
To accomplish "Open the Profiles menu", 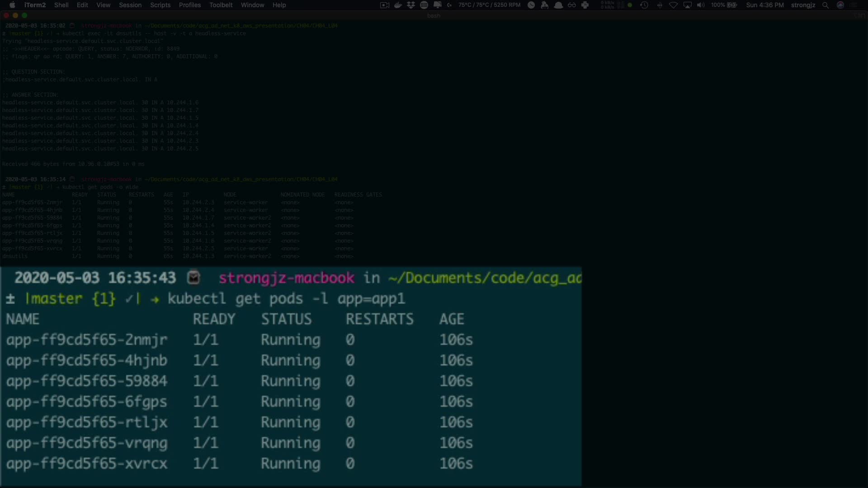I will pos(189,5).
